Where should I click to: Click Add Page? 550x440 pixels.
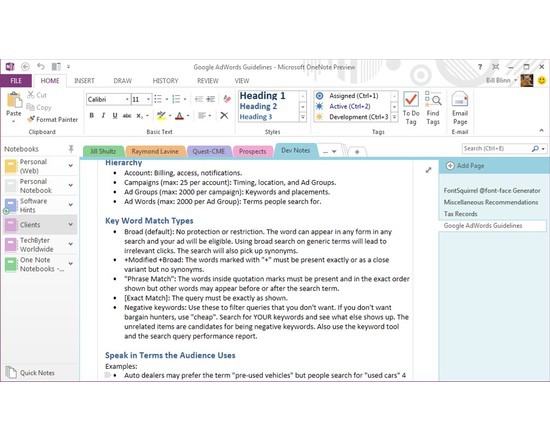point(465,166)
